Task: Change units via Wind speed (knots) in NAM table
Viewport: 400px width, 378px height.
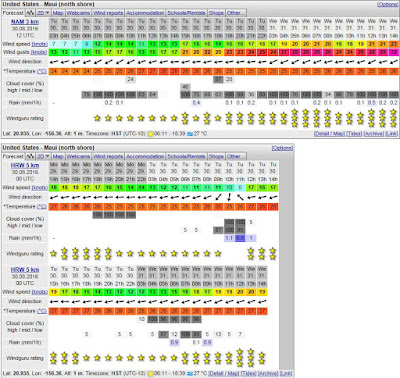Action: coord(39,44)
